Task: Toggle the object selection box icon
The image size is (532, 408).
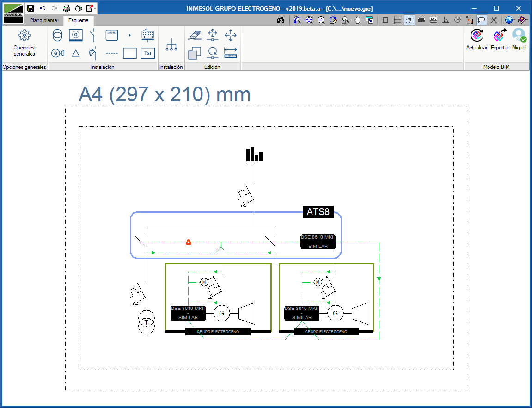Action: pyautogui.click(x=470, y=20)
